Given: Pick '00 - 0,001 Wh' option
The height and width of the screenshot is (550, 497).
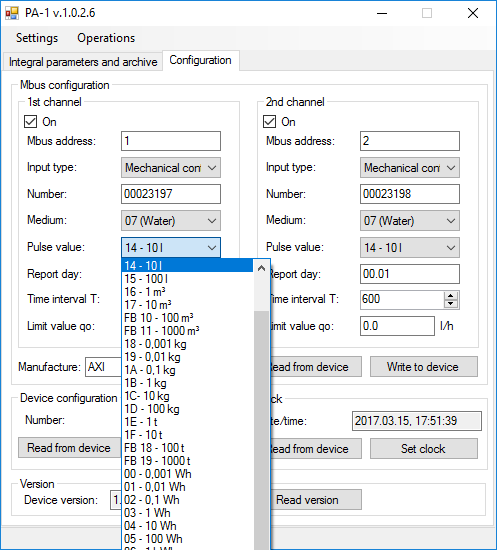Looking at the screenshot, I should pyautogui.click(x=187, y=474).
